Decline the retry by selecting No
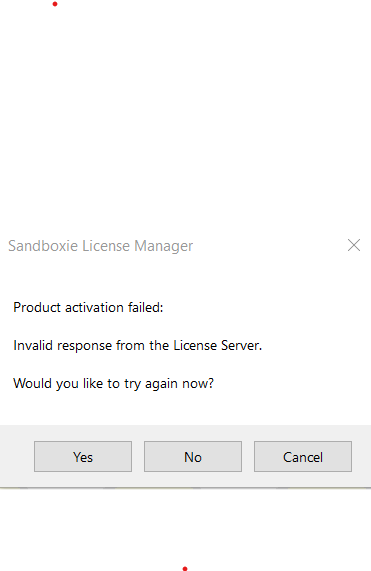This screenshot has height=571, width=371. (193, 456)
